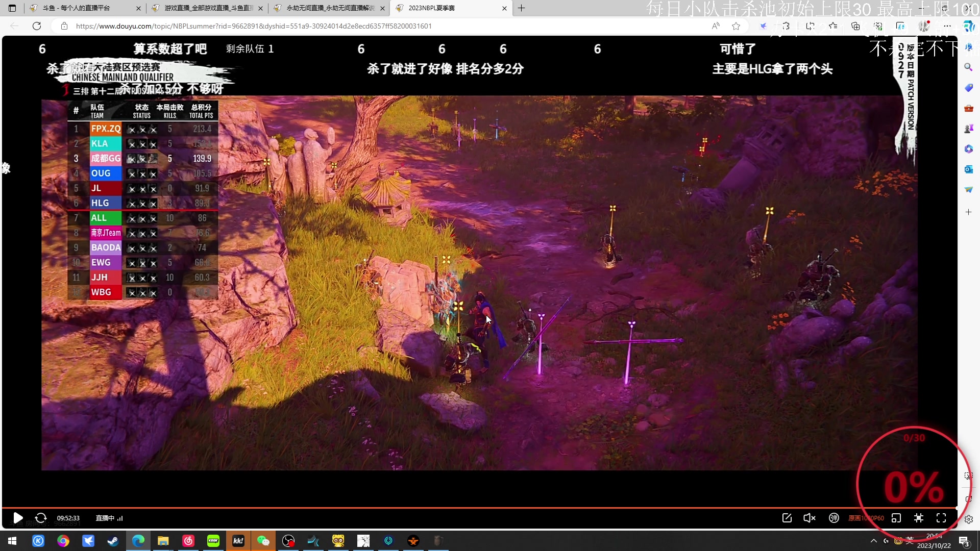Open File Explorer from taskbar
Viewport: 980px width, 551px height.
[163, 541]
